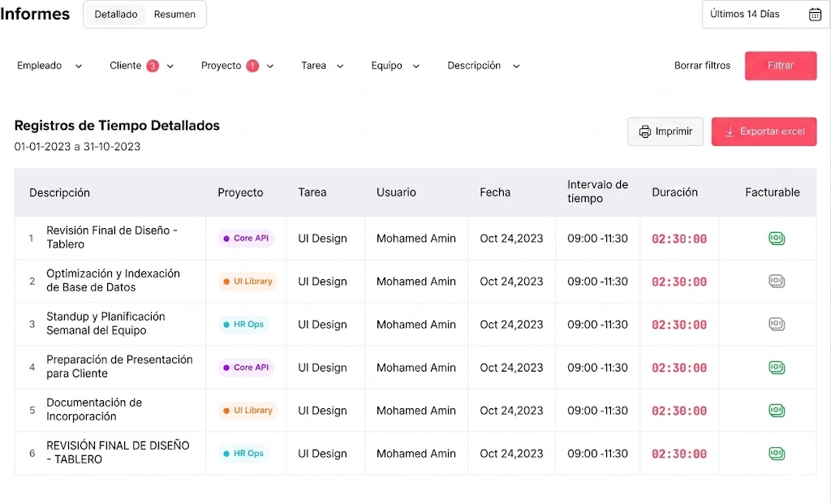Open the calendar icon in date range field
The image size is (831, 504).
(815, 15)
